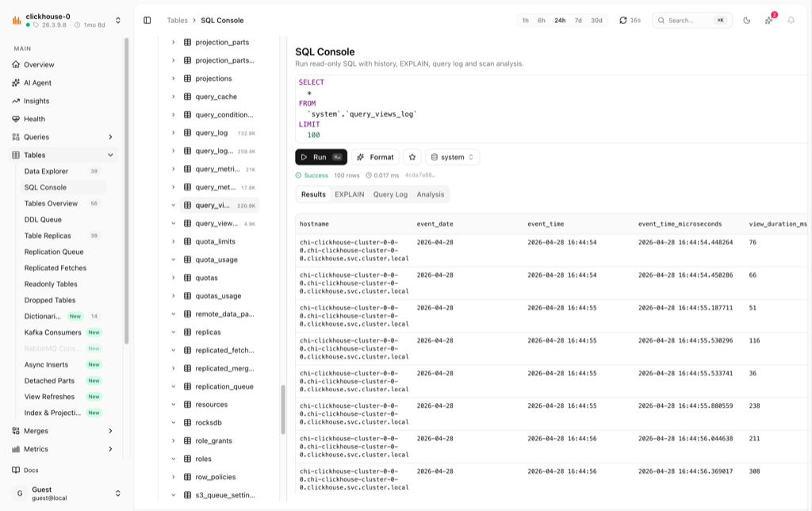Image resolution: width=812 pixels, height=511 pixels.
Task: Select the 1h time range
Action: (x=526, y=20)
